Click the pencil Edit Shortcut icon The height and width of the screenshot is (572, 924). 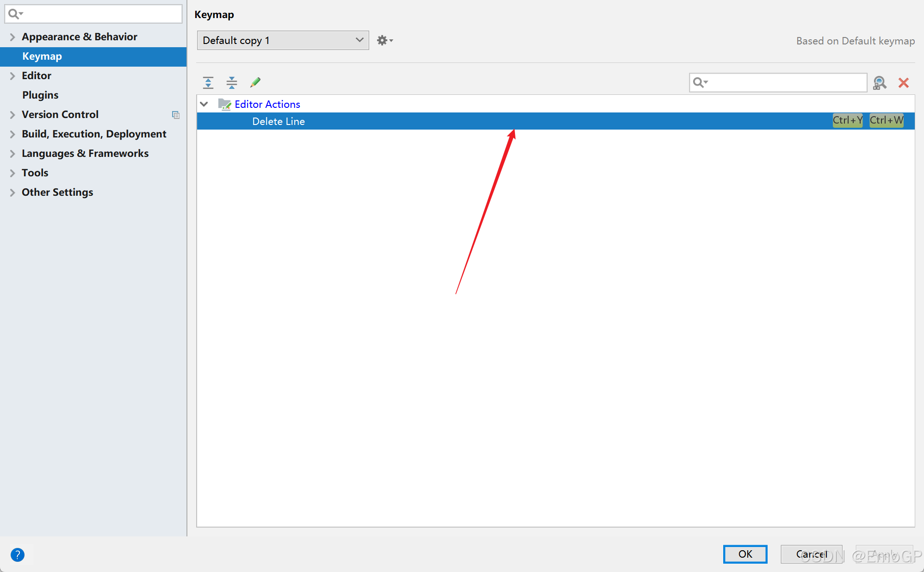(255, 82)
